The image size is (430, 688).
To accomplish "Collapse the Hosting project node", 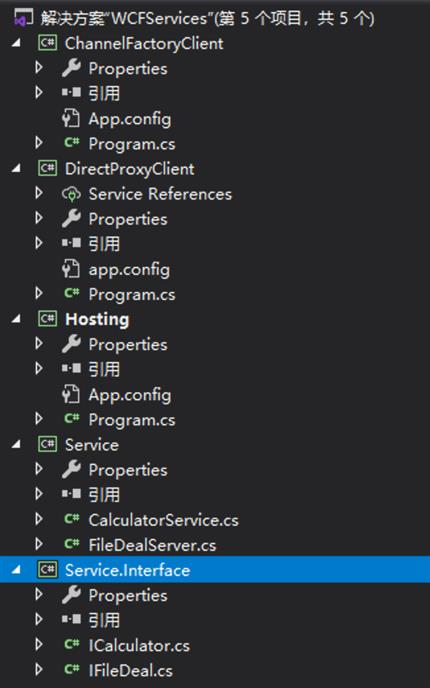I will pyautogui.click(x=16, y=319).
